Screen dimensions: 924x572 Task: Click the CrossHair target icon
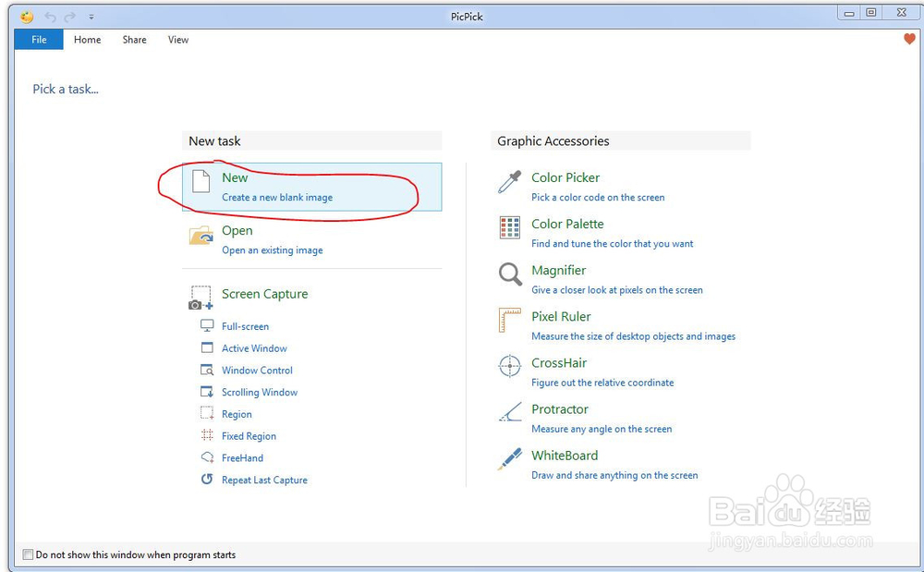(510, 366)
